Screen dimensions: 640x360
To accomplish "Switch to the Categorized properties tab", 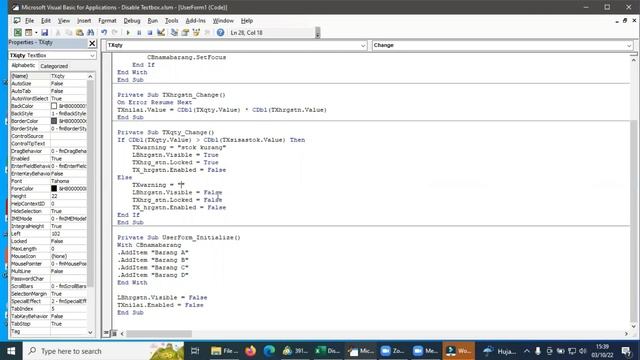I will (x=54, y=66).
